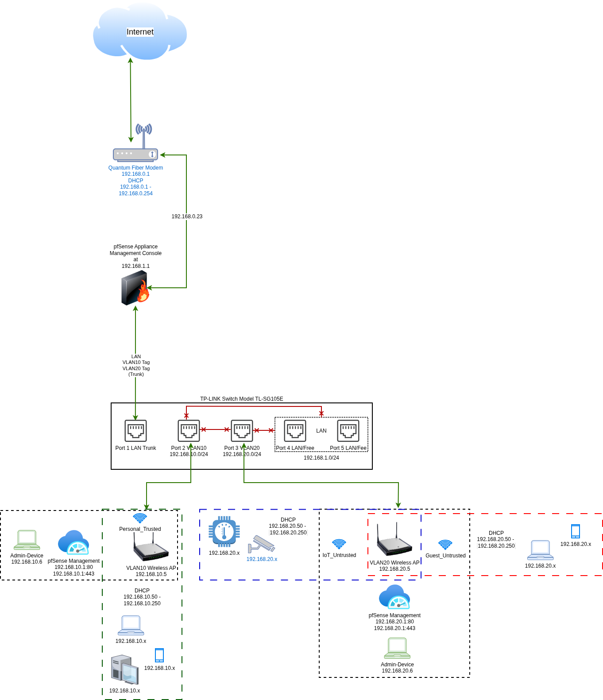The image size is (603, 700).
Task: Select the VLAN10 Wireless AP 192.168.10.5 label
Action: (x=151, y=571)
